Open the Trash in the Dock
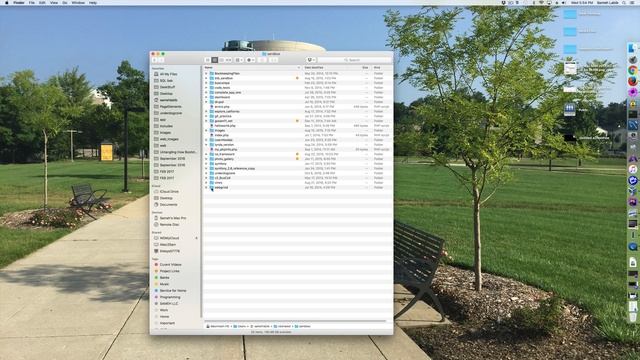The image size is (640, 360). tap(633, 317)
